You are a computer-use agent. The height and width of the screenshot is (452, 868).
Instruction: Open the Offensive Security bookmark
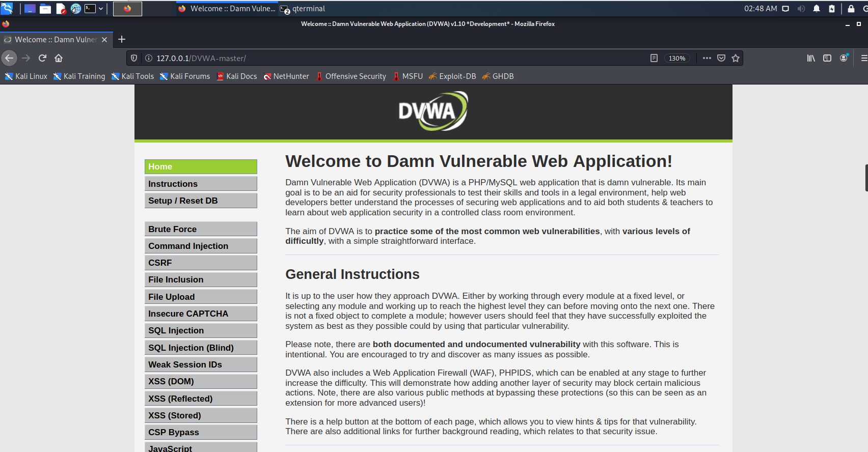[x=351, y=76]
